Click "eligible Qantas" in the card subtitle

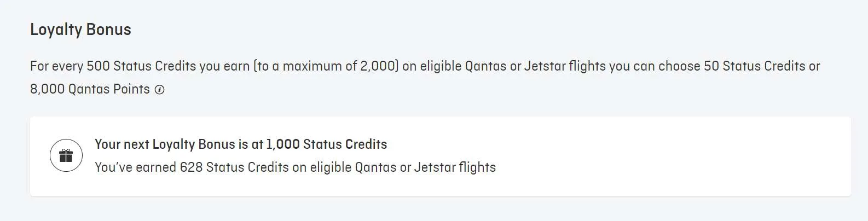[353, 167]
